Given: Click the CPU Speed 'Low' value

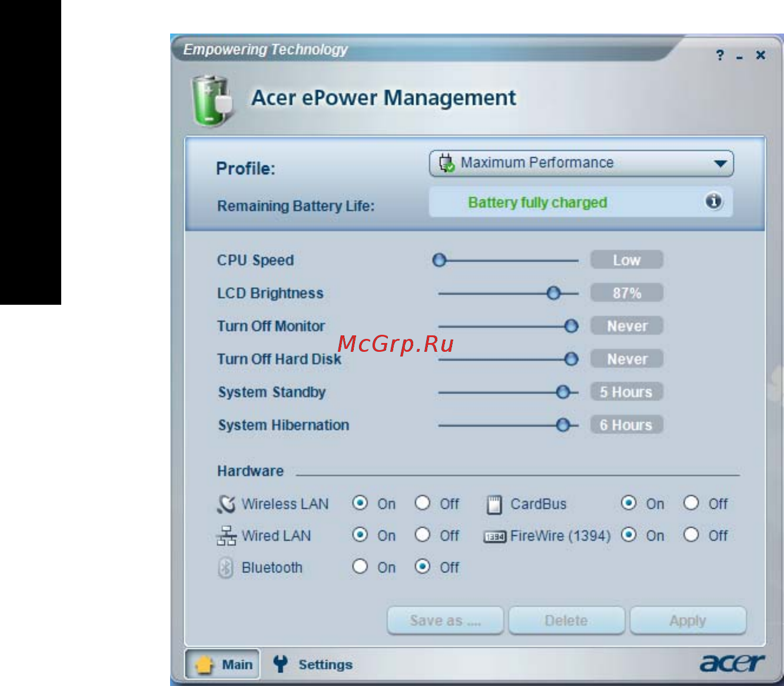Looking at the screenshot, I should 626,260.
